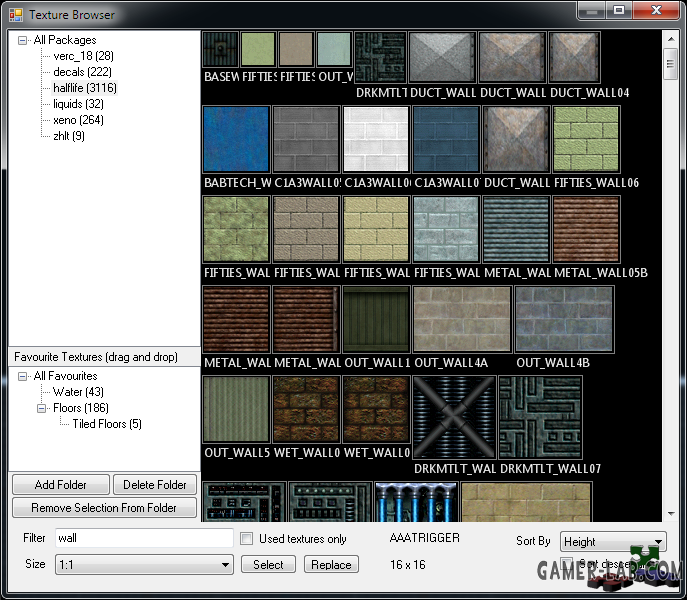The width and height of the screenshot is (687, 600).
Task: Pick the plain green FIFTIES swatch texture
Action: click(x=258, y=50)
